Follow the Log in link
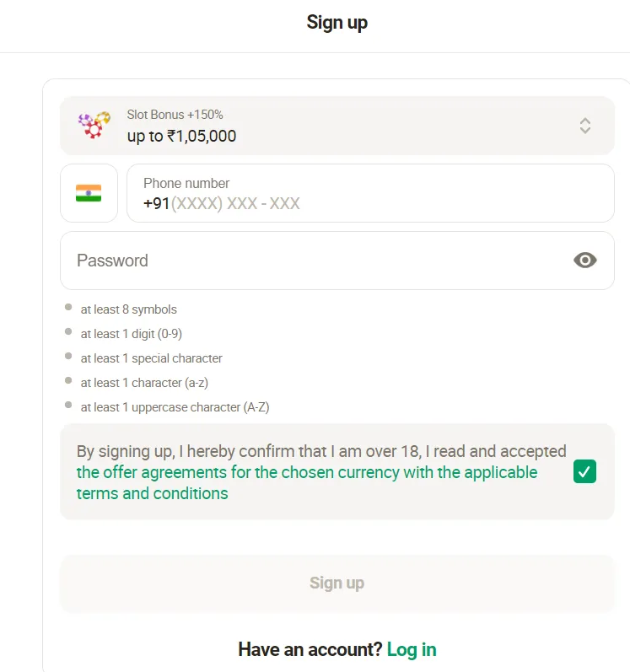 click(x=412, y=649)
